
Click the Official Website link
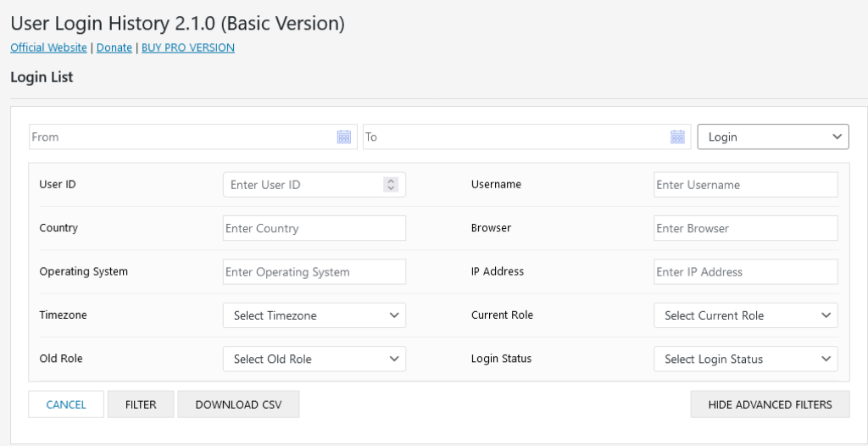48,47
